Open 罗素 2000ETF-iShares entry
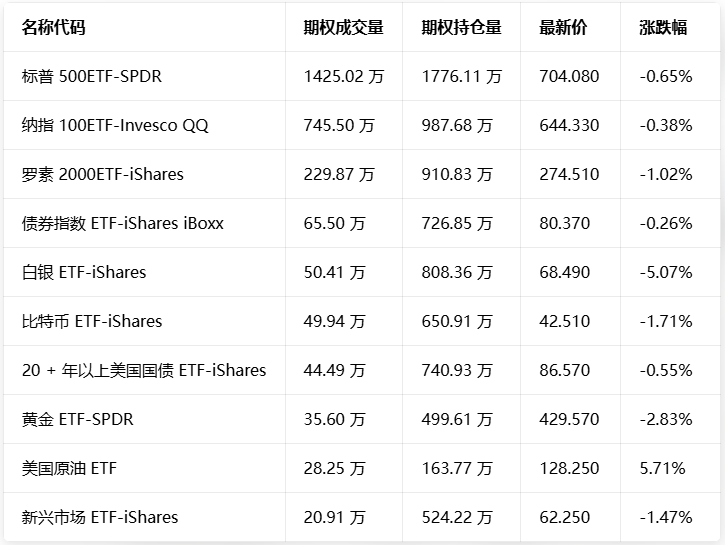This screenshot has height=545, width=725. pos(103,174)
